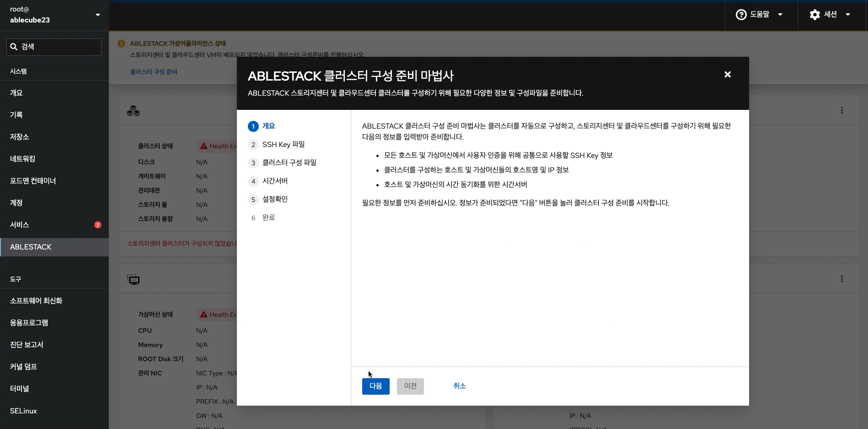Viewport: 868px width, 429px height.
Task: Expand the root@ablecube23 account dropdown
Action: click(x=97, y=15)
